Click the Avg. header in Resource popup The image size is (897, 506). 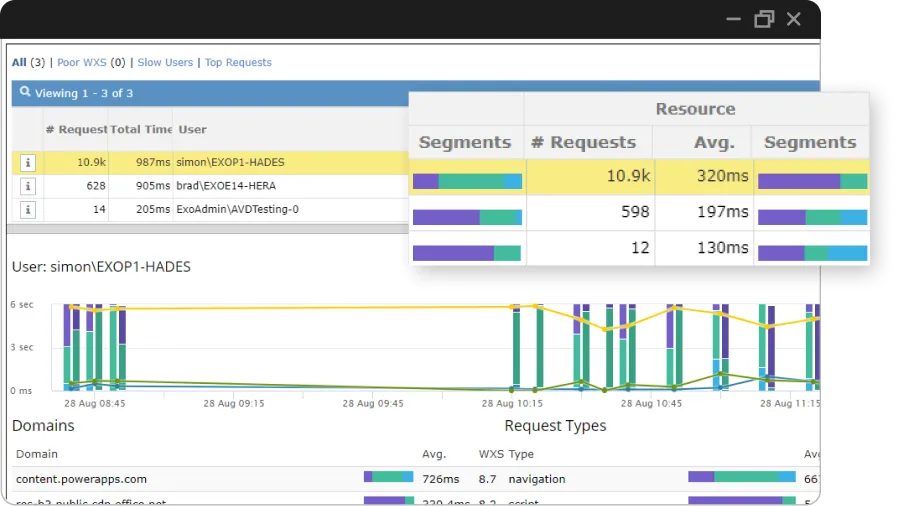point(715,142)
